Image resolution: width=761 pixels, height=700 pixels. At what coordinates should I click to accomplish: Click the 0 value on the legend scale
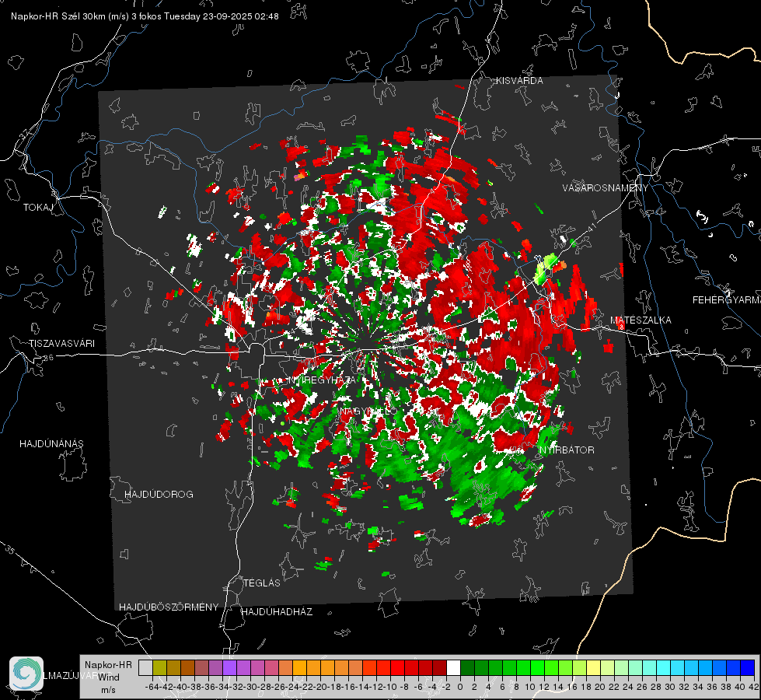click(x=460, y=687)
